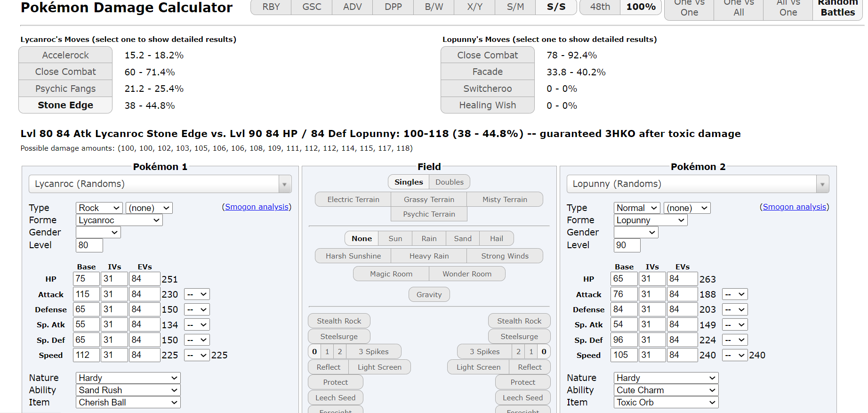Toggle Misty Terrain on the field

click(505, 199)
